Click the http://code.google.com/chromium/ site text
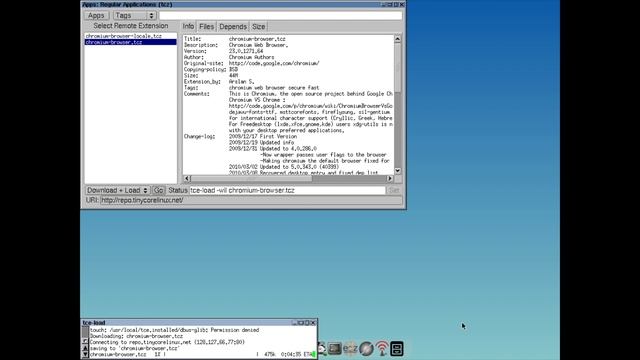 274,63
